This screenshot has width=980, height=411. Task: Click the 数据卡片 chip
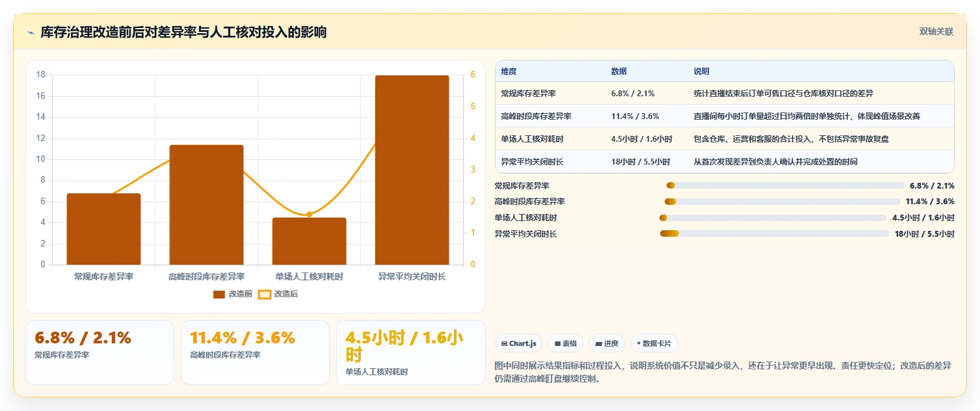click(654, 343)
